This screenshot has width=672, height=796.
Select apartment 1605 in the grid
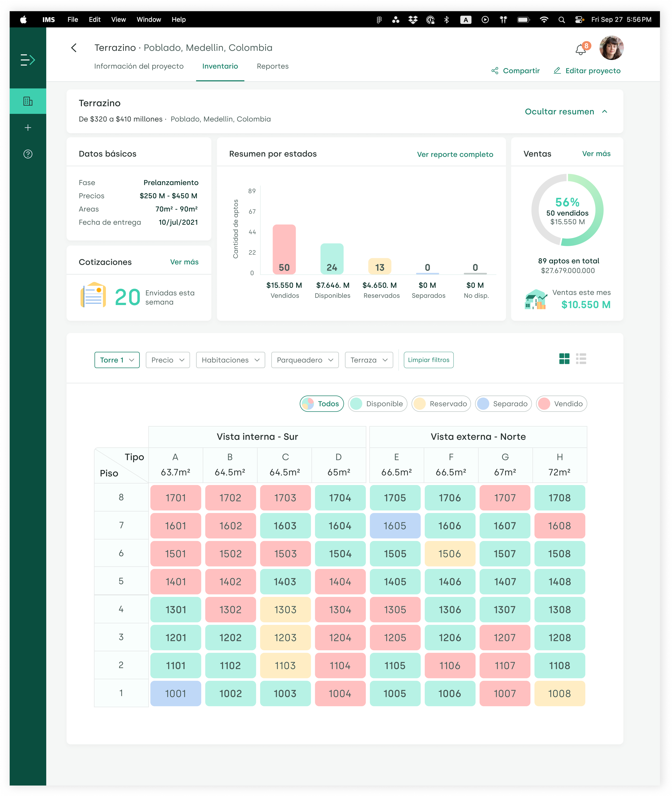tap(395, 526)
